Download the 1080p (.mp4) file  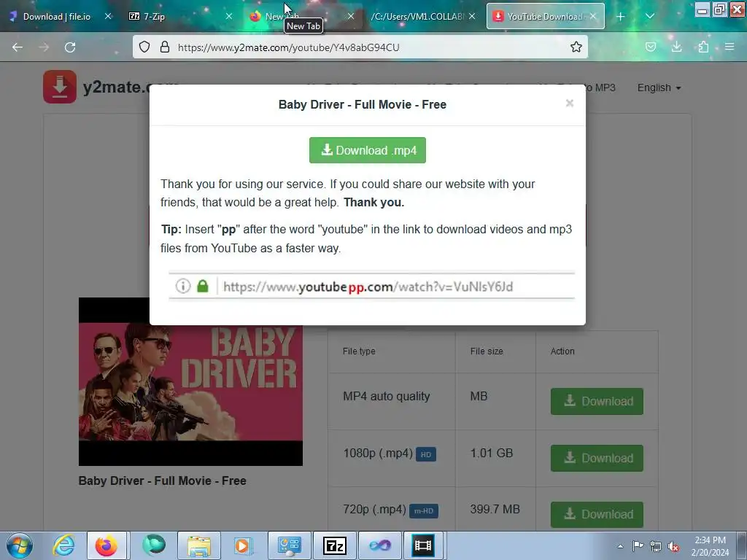pyautogui.click(x=597, y=458)
